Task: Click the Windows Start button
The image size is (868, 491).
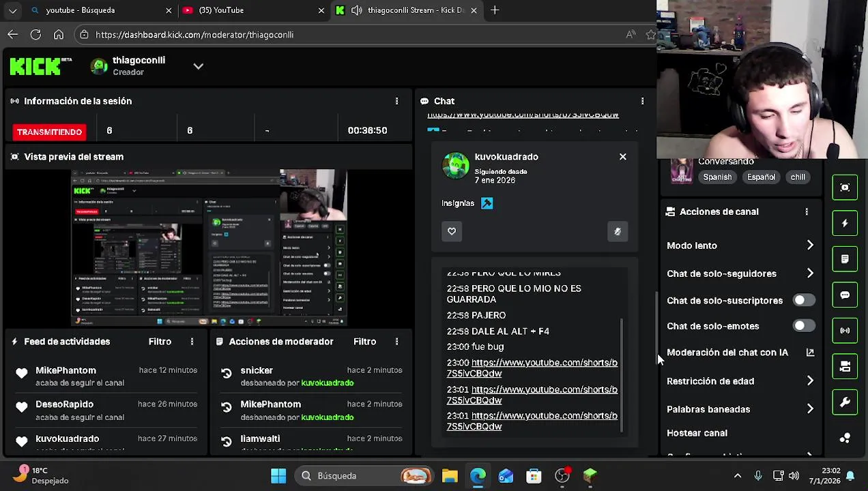Action: coord(278,475)
